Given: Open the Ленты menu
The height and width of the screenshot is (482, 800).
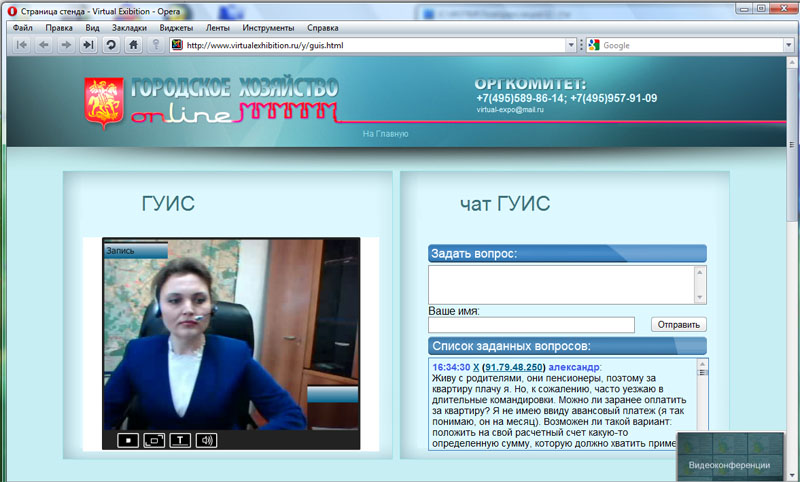Looking at the screenshot, I should pos(218,28).
